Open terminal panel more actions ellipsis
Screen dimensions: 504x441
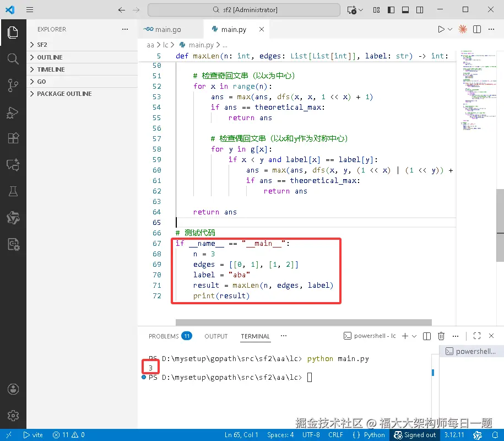pos(456,336)
